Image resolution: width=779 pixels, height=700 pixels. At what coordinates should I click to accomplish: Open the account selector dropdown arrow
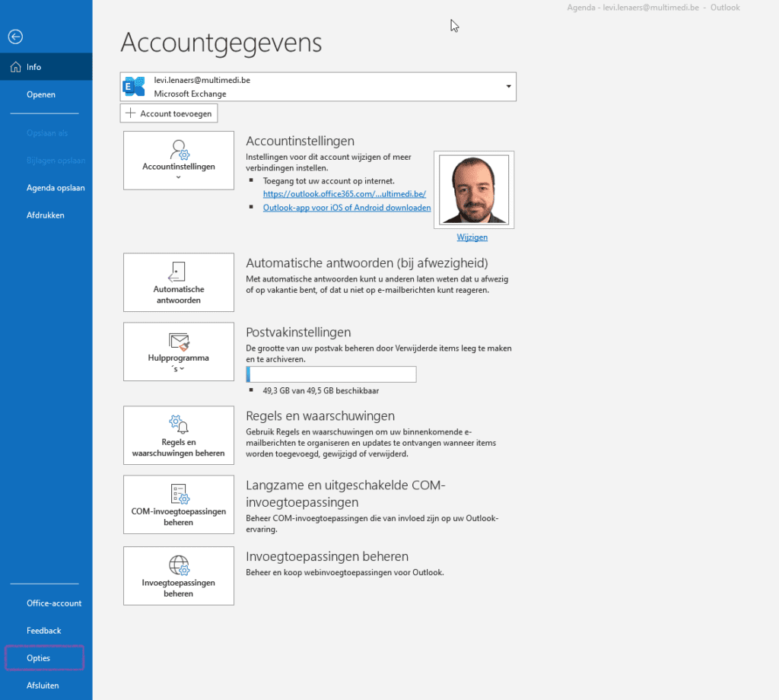point(508,87)
